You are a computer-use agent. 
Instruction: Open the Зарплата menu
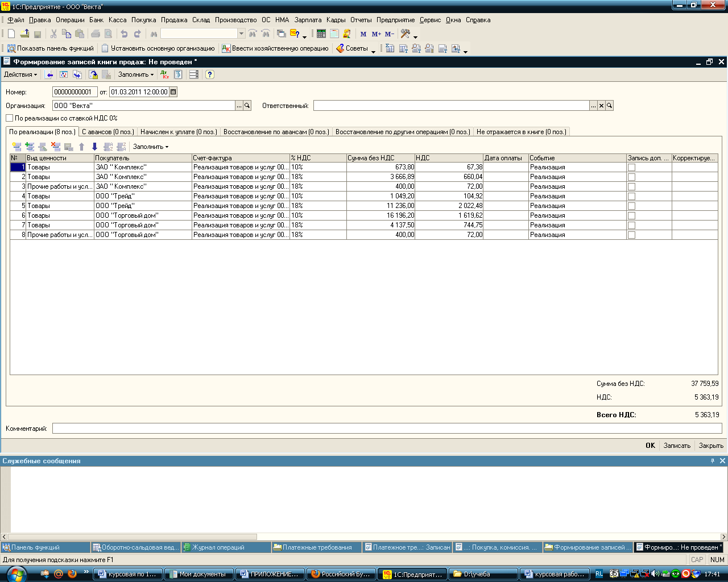[308, 20]
